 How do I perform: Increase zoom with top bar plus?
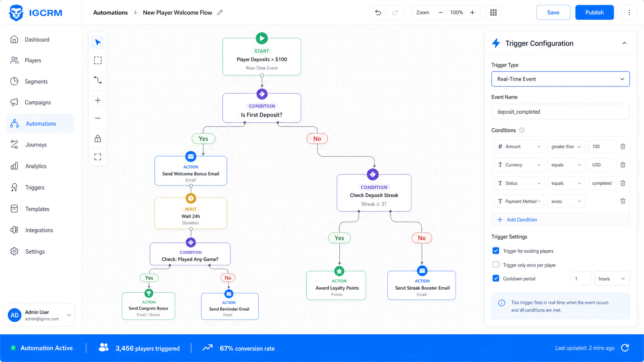click(472, 12)
